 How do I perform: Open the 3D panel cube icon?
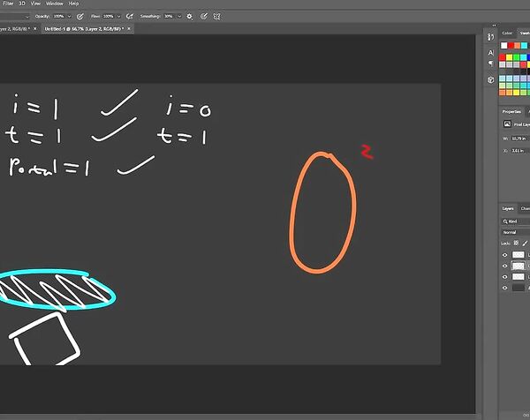[491, 79]
